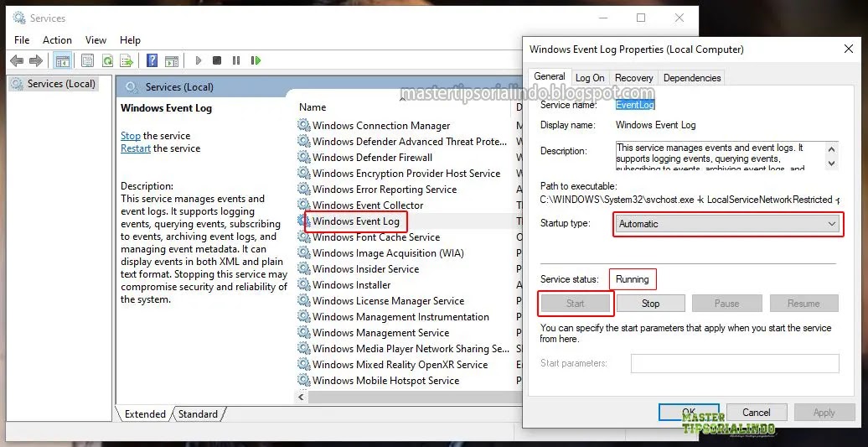This screenshot has height=447, width=868.
Task: Switch to the Standard view tab
Action: 199,413
